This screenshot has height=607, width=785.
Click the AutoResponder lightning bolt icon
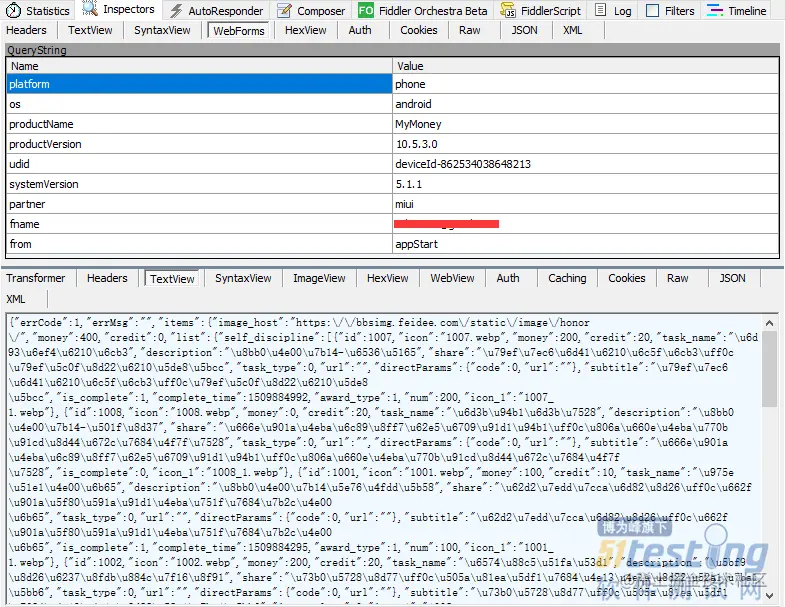176,11
